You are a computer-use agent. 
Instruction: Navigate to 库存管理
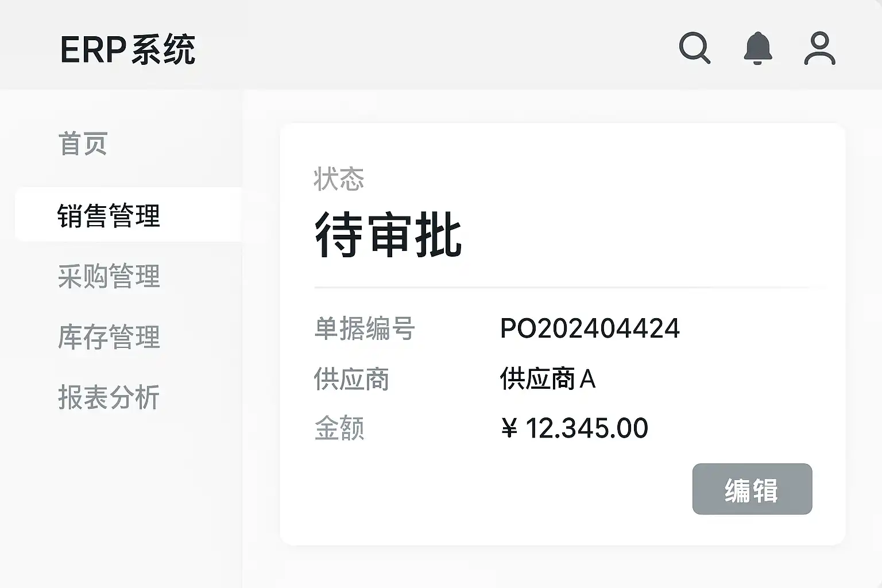pos(109,337)
